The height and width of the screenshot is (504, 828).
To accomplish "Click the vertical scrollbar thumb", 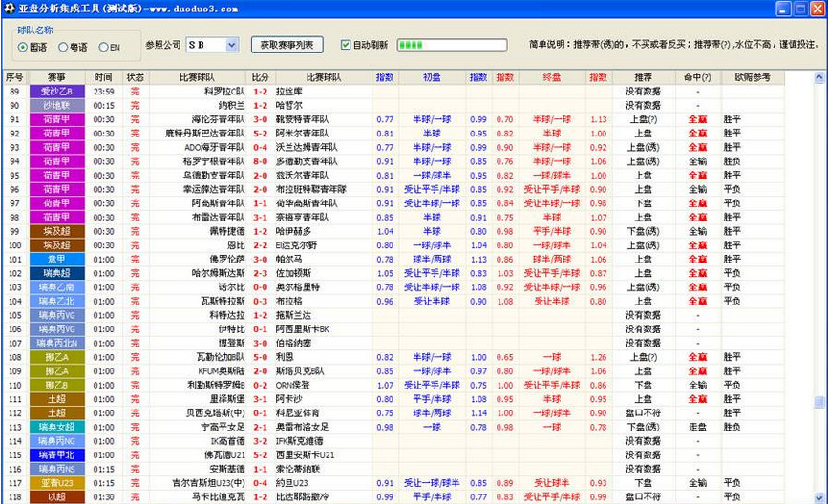I will [x=819, y=403].
